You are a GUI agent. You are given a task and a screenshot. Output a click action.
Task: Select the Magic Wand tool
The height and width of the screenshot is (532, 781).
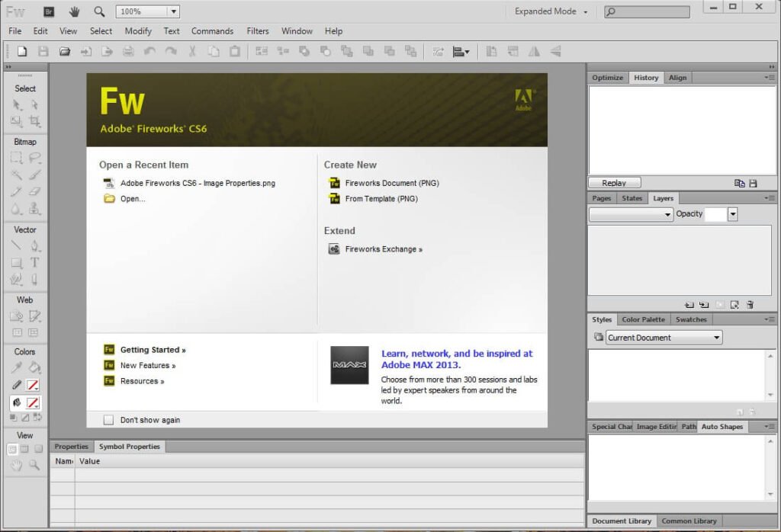(x=17, y=175)
